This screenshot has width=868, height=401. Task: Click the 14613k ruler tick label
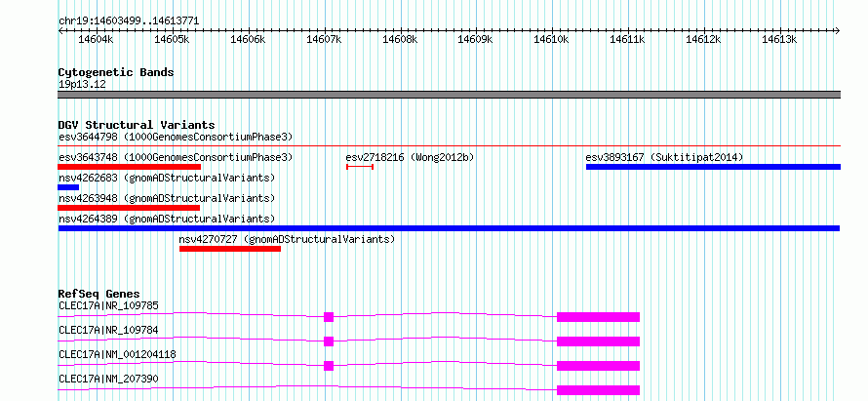tap(779, 39)
